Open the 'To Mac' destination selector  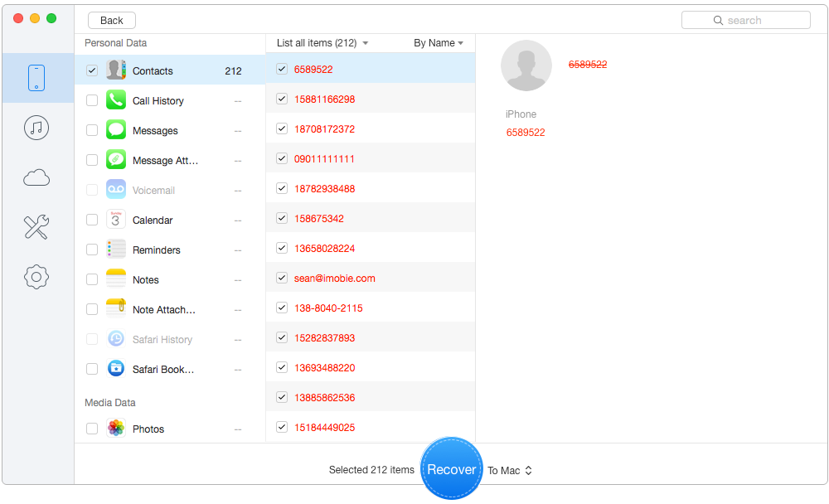point(509,470)
